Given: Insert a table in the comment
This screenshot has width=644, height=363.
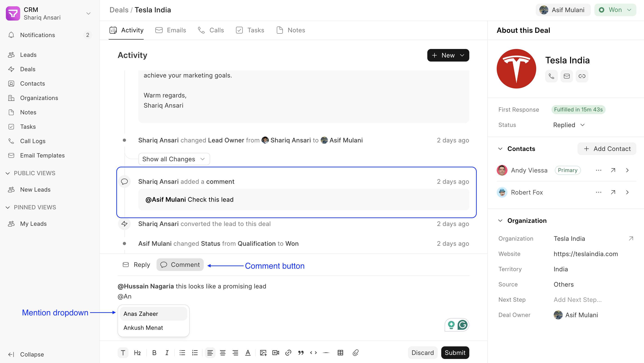Looking at the screenshot, I should point(340,352).
